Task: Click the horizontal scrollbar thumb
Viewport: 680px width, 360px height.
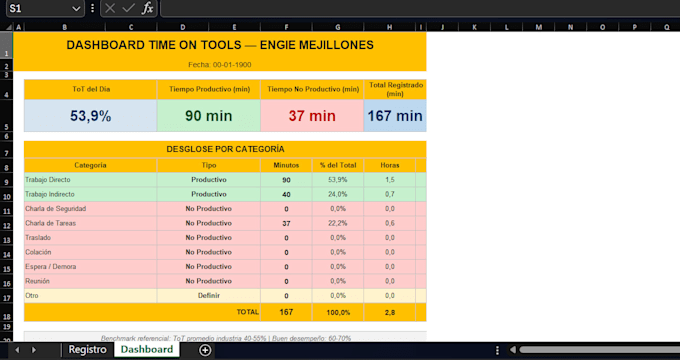Action: point(599,350)
